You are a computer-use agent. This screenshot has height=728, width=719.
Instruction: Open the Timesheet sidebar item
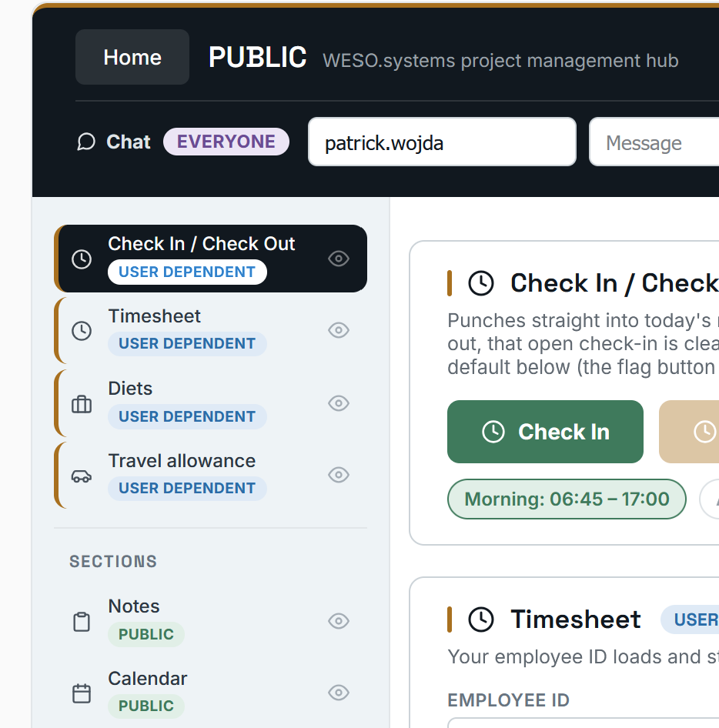211,331
